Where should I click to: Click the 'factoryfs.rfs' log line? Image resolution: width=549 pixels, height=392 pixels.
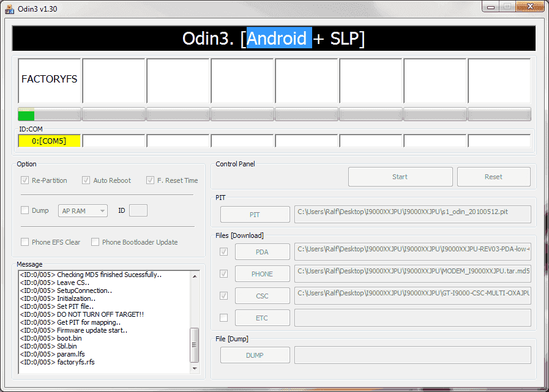pos(57,362)
